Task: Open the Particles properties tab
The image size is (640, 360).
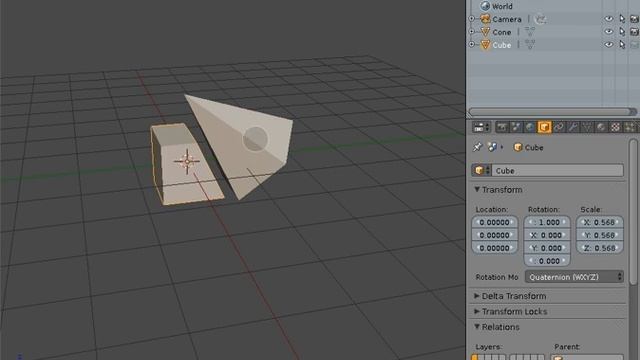Action: pos(630,127)
